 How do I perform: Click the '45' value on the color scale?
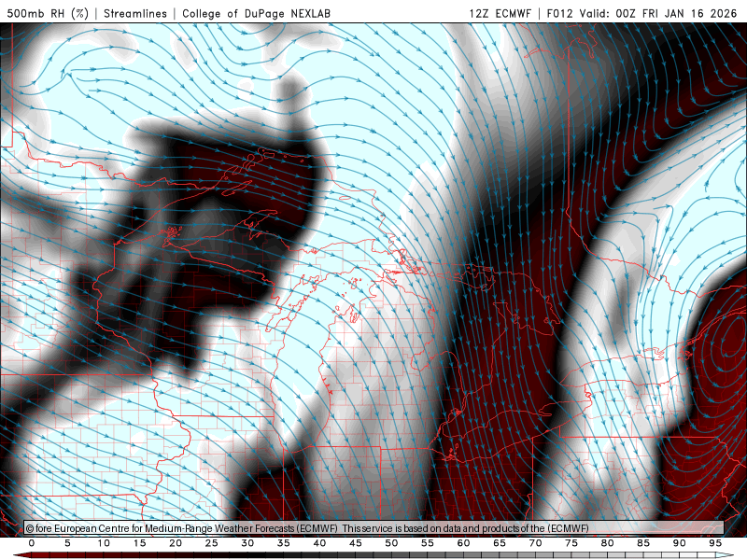(356, 543)
